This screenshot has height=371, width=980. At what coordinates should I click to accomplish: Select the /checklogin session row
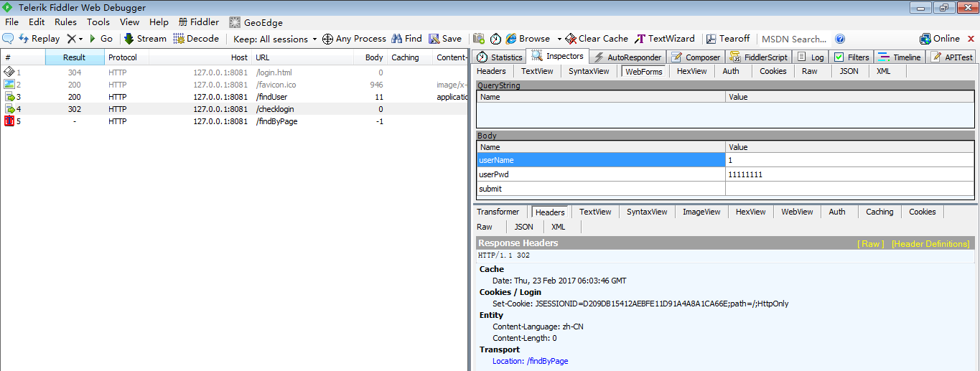pyautogui.click(x=275, y=109)
